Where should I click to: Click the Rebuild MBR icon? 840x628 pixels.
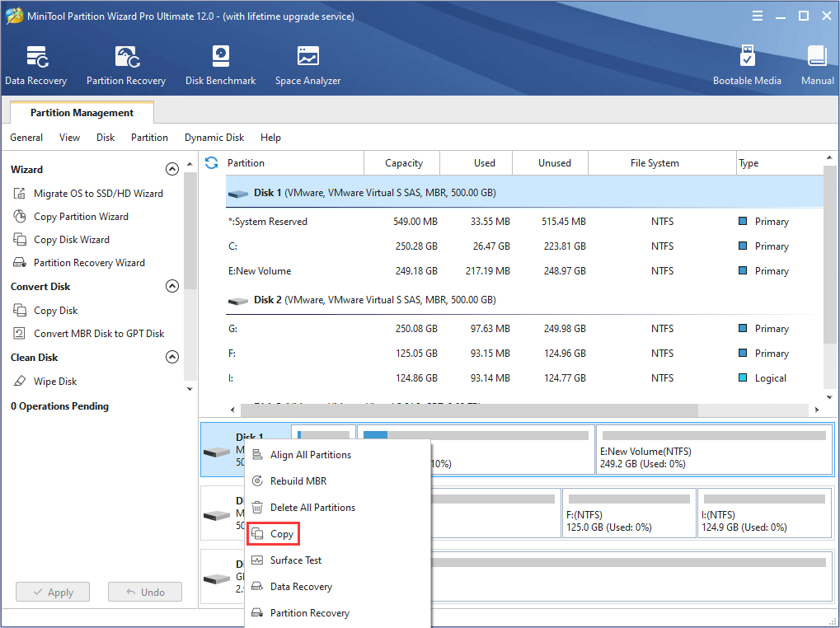pyautogui.click(x=257, y=480)
